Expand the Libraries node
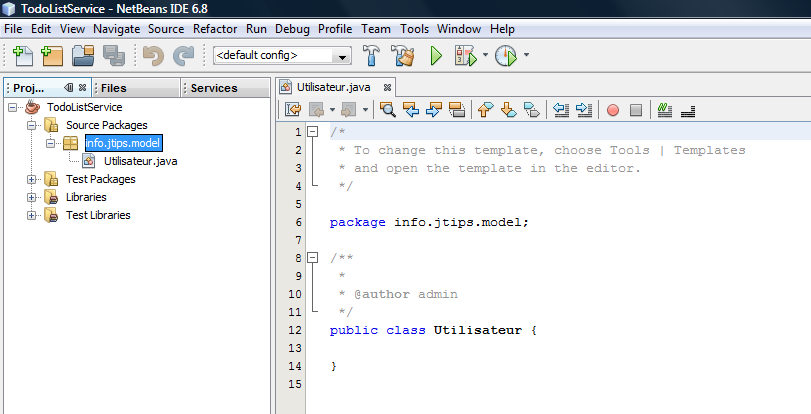 [32, 198]
